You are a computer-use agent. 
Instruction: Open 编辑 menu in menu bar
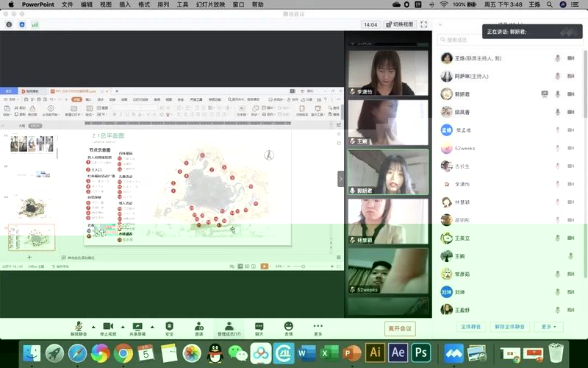(x=87, y=4)
